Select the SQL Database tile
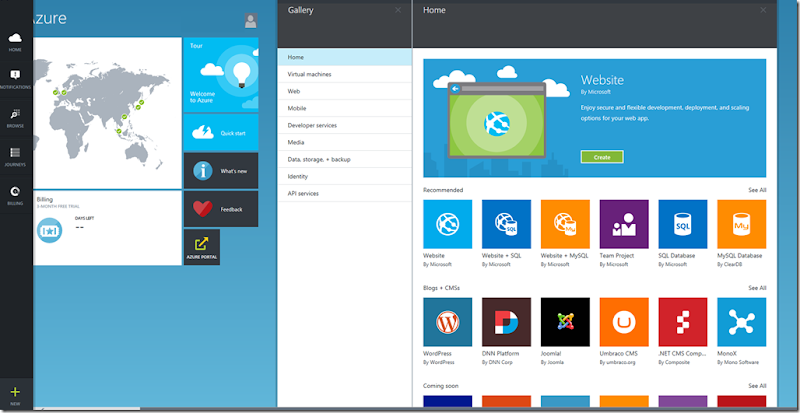This screenshot has height=413, width=800. coord(683,224)
